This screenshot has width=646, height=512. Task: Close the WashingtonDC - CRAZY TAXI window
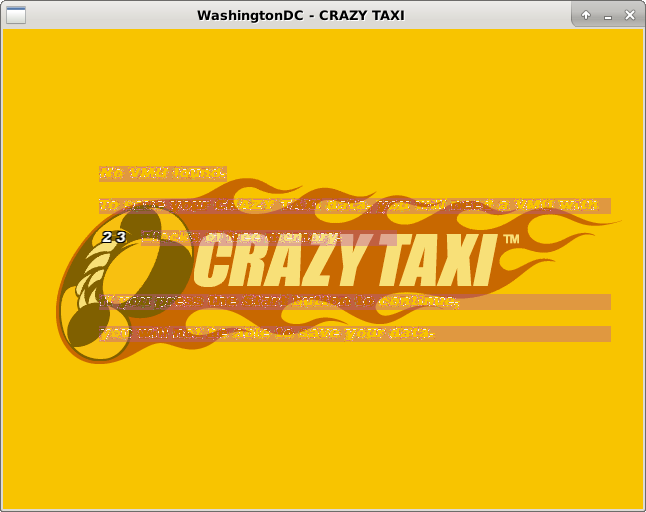pos(630,15)
